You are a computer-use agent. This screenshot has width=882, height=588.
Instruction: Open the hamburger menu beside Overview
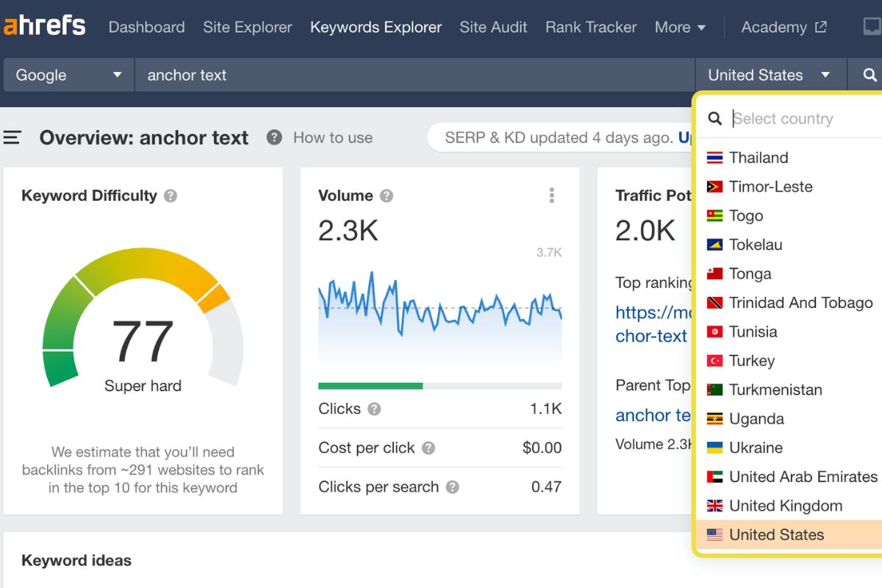(x=12, y=137)
